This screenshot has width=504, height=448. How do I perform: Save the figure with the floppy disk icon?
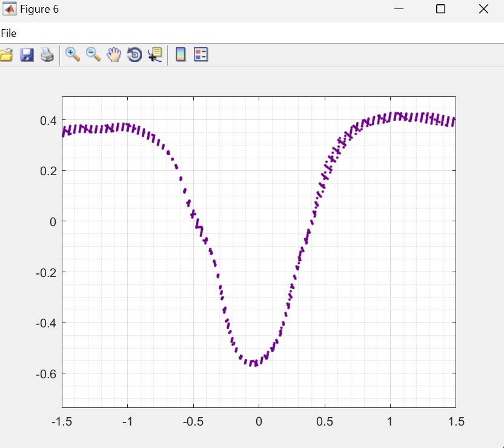(x=27, y=55)
